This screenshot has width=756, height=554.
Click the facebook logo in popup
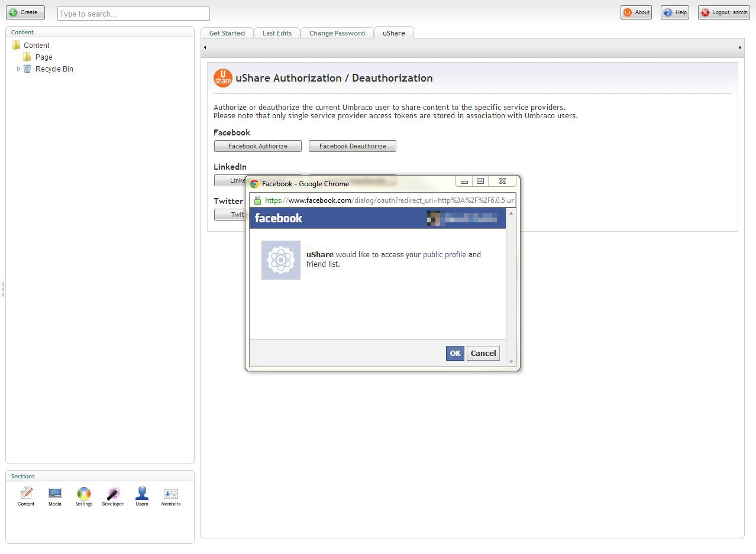279,218
